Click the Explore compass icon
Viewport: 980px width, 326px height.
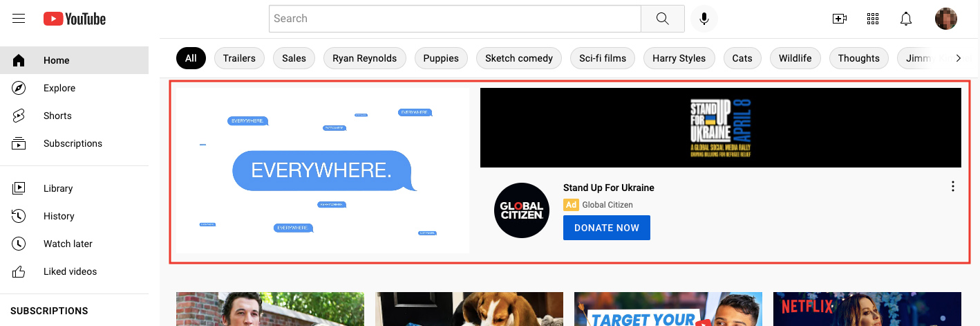click(x=19, y=88)
